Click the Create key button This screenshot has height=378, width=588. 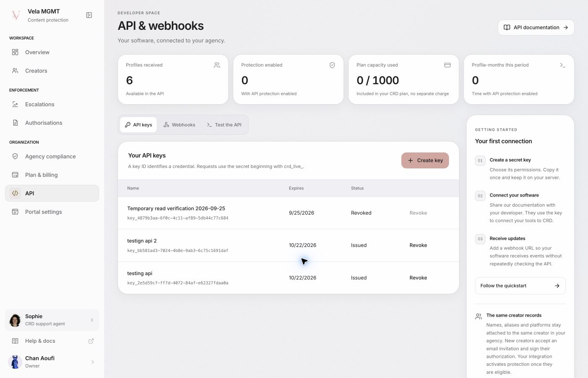[x=425, y=160]
